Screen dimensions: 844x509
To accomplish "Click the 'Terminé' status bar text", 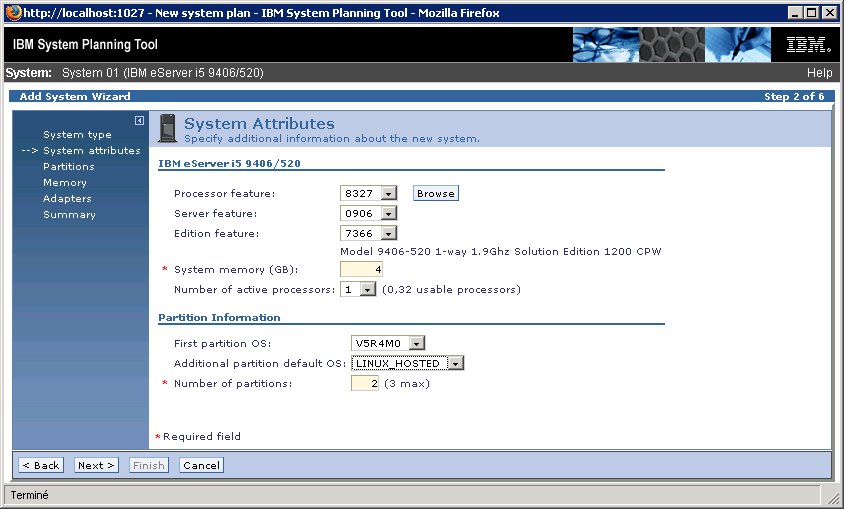I will (x=29, y=495).
